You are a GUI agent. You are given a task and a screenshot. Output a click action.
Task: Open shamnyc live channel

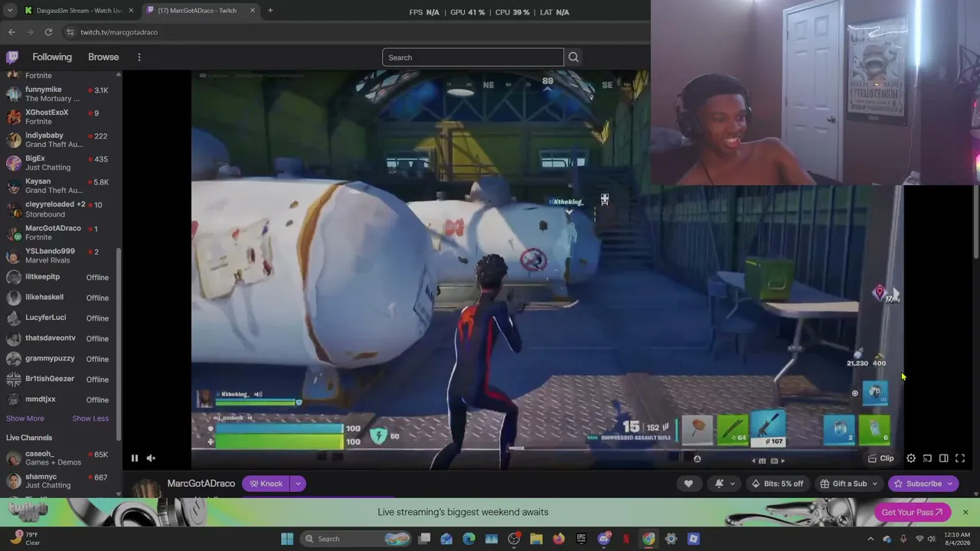60,481
